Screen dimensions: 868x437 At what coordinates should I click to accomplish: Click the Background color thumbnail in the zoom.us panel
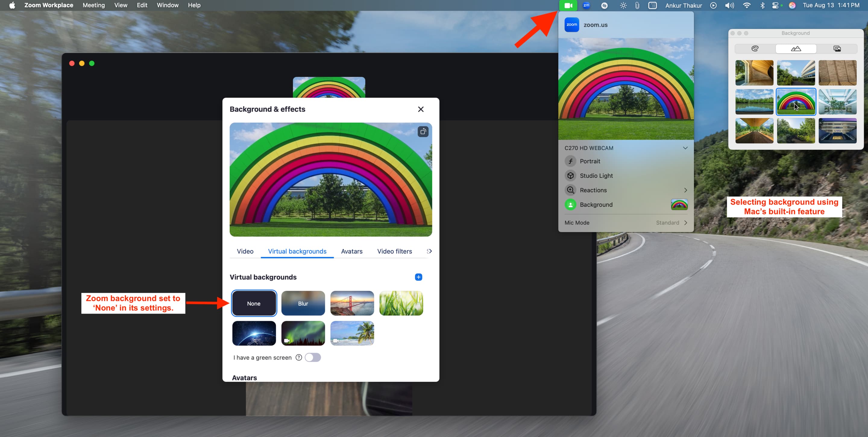pyautogui.click(x=679, y=205)
